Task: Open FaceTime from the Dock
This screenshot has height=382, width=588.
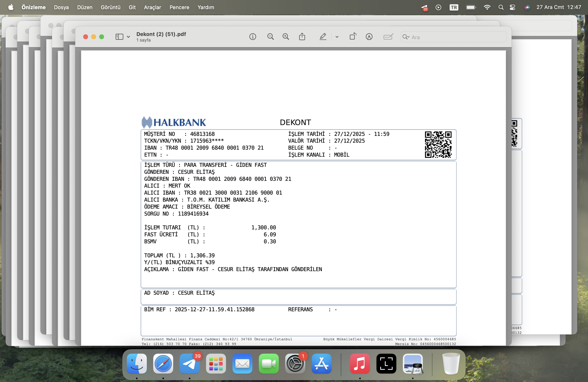Action: 269,363
